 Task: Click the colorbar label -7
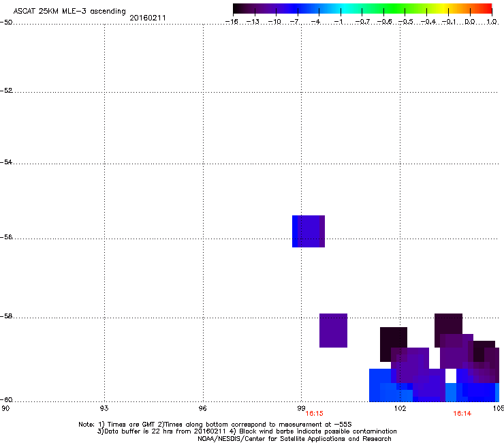point(294,22)
